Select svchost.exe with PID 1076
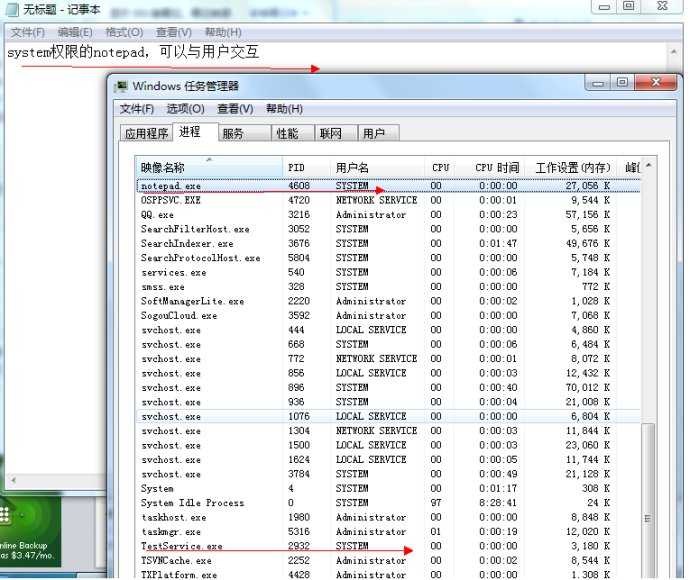The width and height of the screenshot is (690, 580). coord(388,416)
